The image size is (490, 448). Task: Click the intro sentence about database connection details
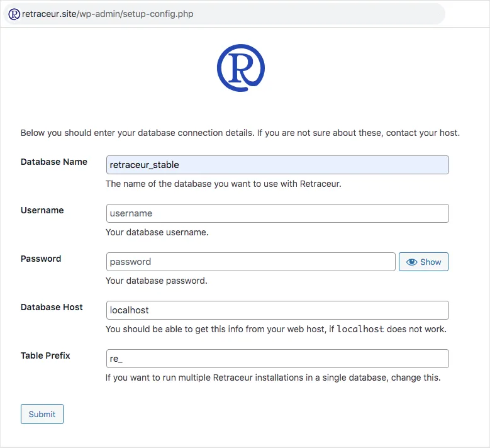[x=240, y=133]
